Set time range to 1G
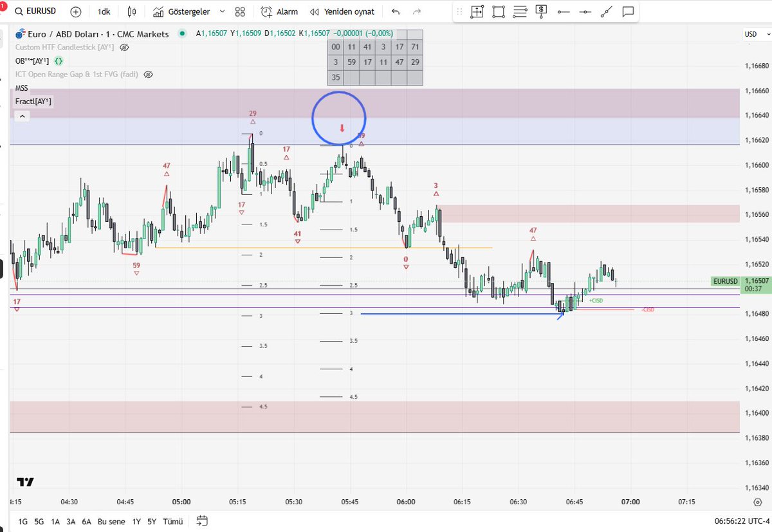The width and height of the screenshot is (772, 532). [x=23, y=521]
